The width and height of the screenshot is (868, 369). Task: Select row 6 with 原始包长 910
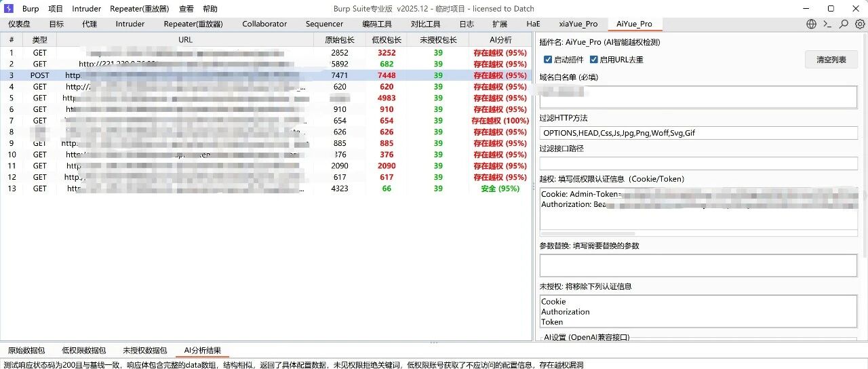pos(266,109)
